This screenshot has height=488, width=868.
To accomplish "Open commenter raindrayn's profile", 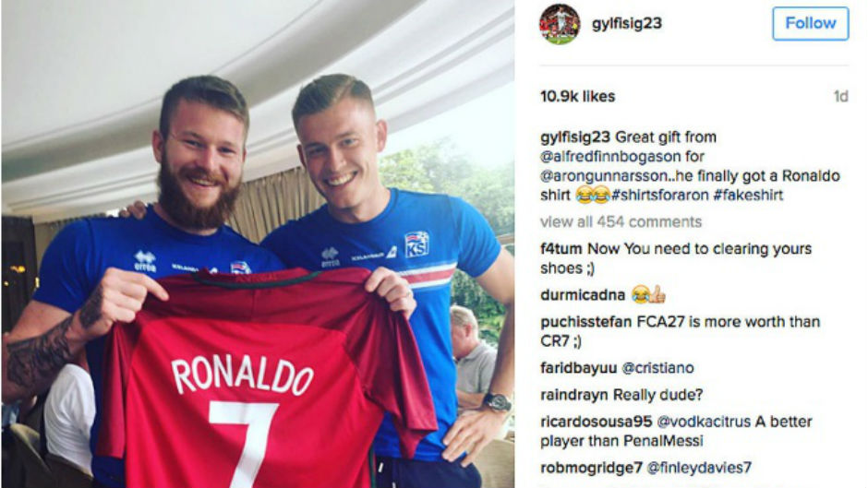I will 574,395.
